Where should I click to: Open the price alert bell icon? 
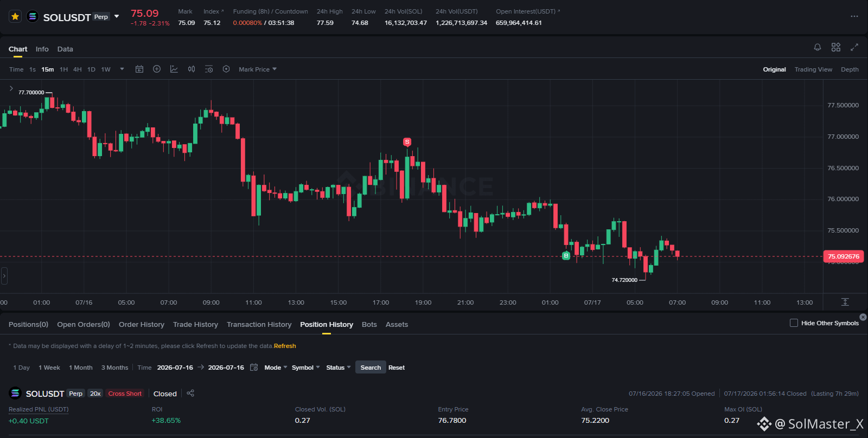click(818, 47)
